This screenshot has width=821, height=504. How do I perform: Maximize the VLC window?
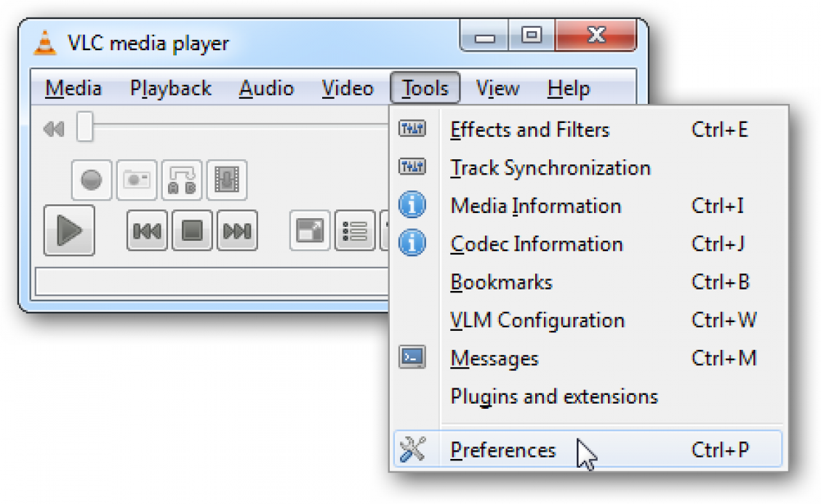tap(532, 36)
